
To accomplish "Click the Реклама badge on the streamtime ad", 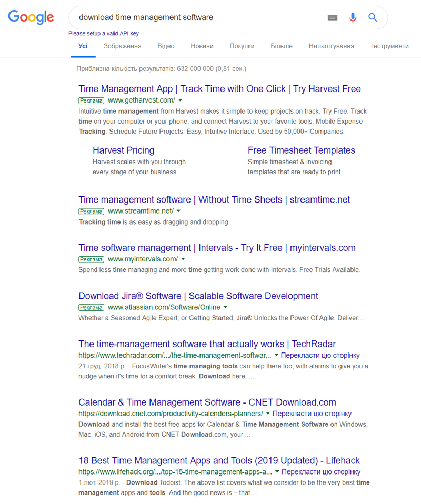I will point(92,211).
